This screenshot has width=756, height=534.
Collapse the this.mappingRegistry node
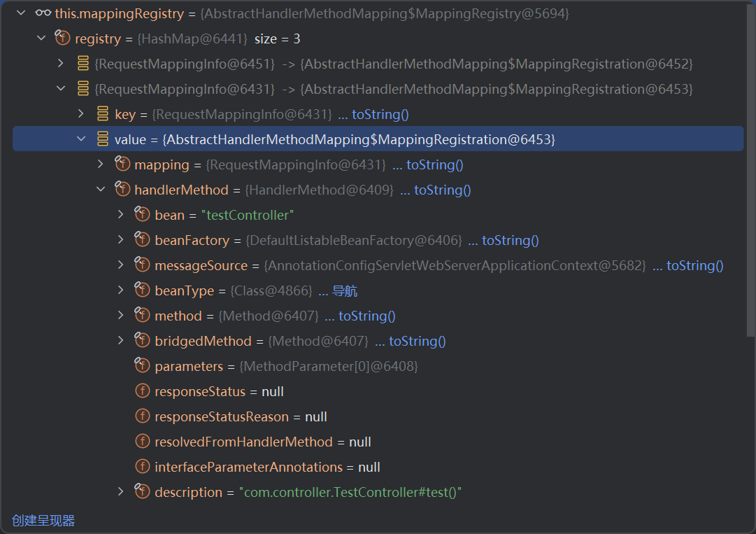pos(20,13)
